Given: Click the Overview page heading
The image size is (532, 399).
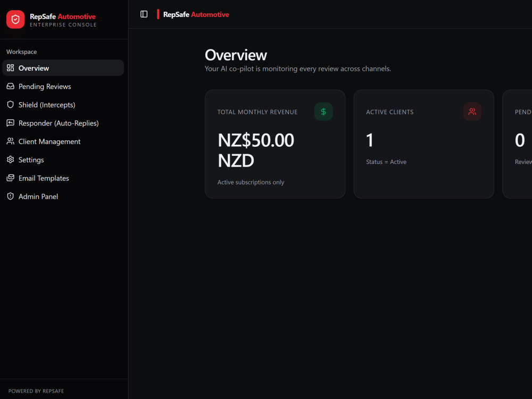Looking at the screenshot, I should click(x=236, y=55).
